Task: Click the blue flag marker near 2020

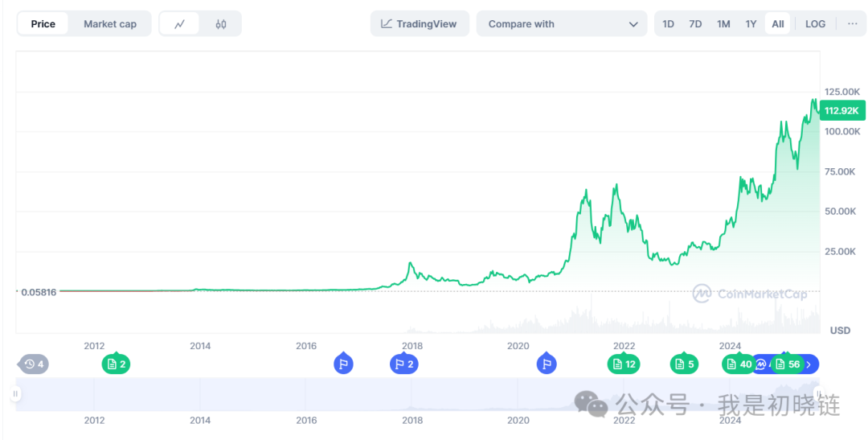Action: pos(547,364)
